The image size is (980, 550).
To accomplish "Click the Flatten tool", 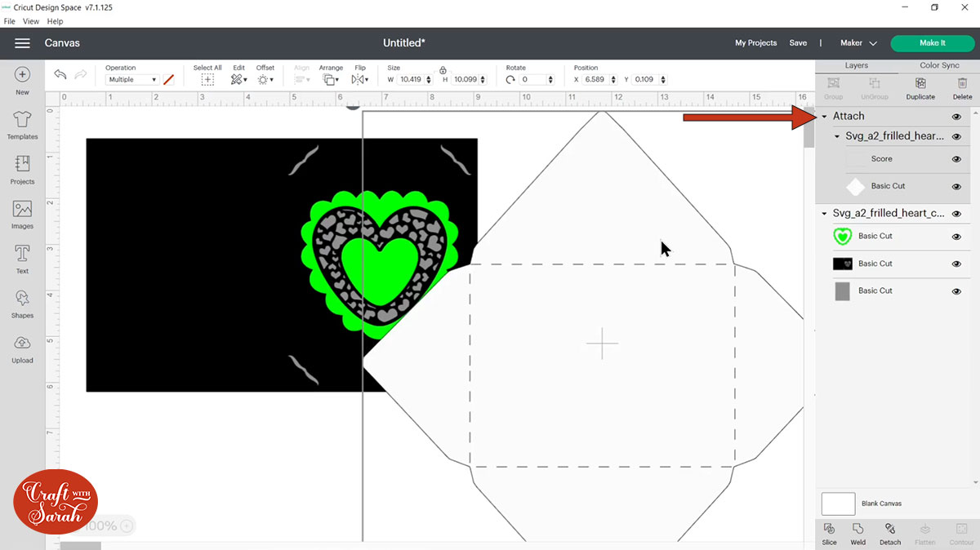I will (x=925, y=534).
